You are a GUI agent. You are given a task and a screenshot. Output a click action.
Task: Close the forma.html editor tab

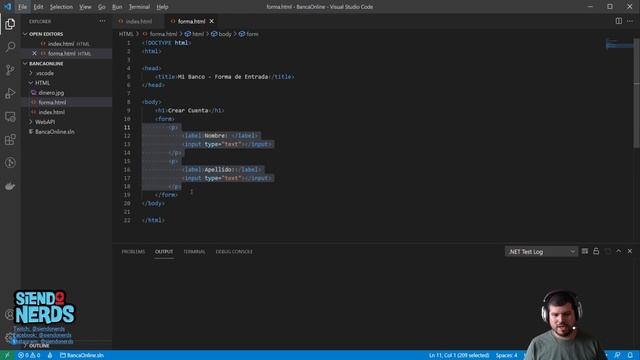click(x=211, y=21)
